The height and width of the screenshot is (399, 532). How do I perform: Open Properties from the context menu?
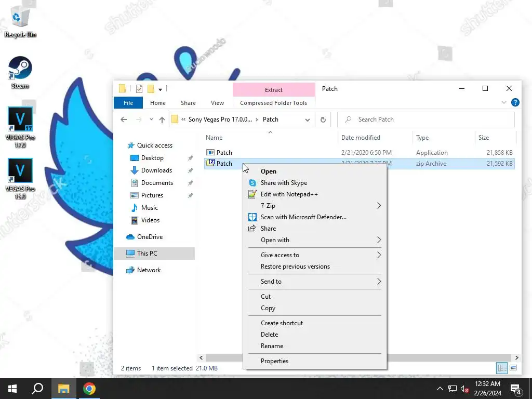[315, 361]
